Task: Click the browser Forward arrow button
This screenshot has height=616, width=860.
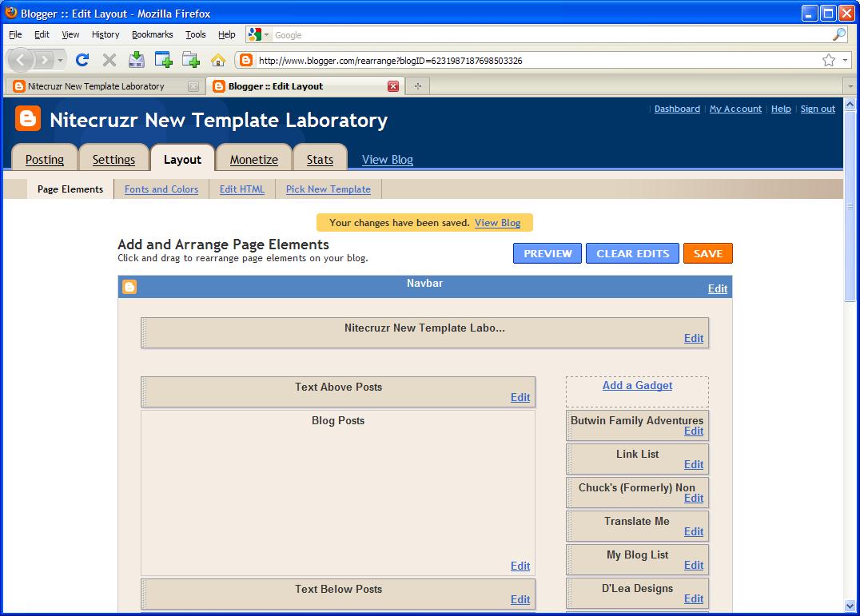Action: click(x=45, y=59)
